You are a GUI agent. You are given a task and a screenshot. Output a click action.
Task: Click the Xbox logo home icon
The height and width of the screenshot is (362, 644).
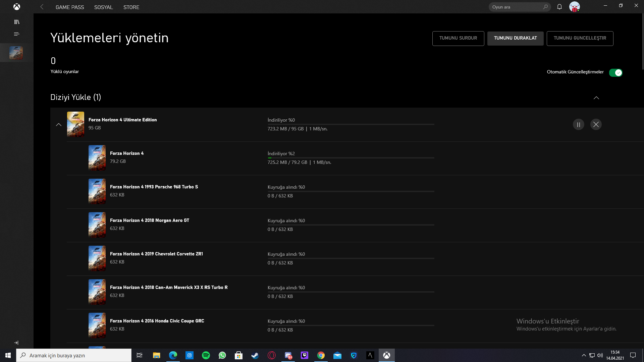pyautogui.click(x=16, y=7)
